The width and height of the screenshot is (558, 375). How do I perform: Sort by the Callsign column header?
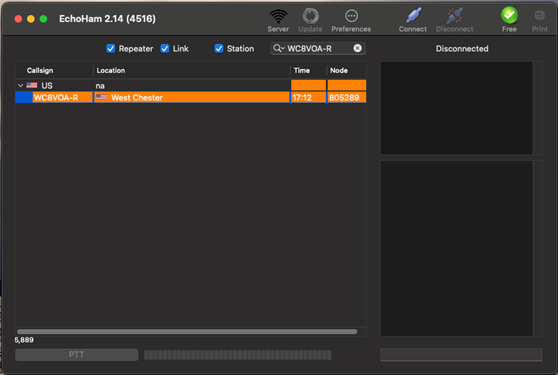(x=54, y=70)
